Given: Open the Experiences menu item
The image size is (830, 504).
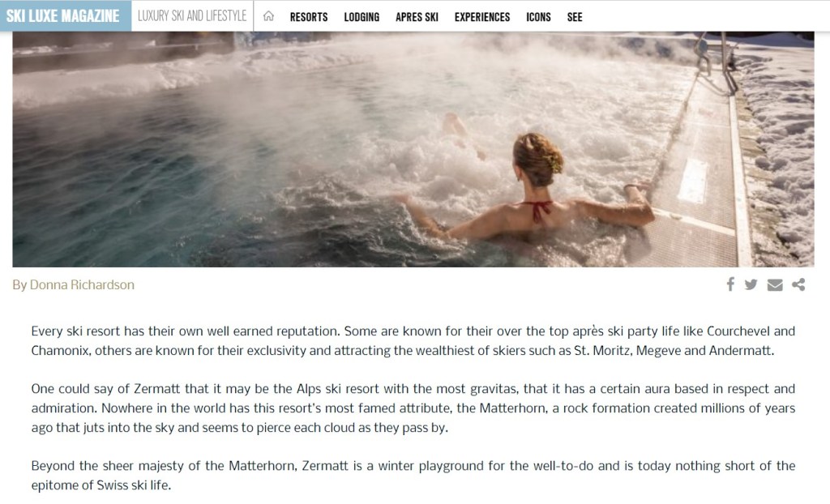Looking at the screenshot, I should pyautogui.click(x=482, y=17).
